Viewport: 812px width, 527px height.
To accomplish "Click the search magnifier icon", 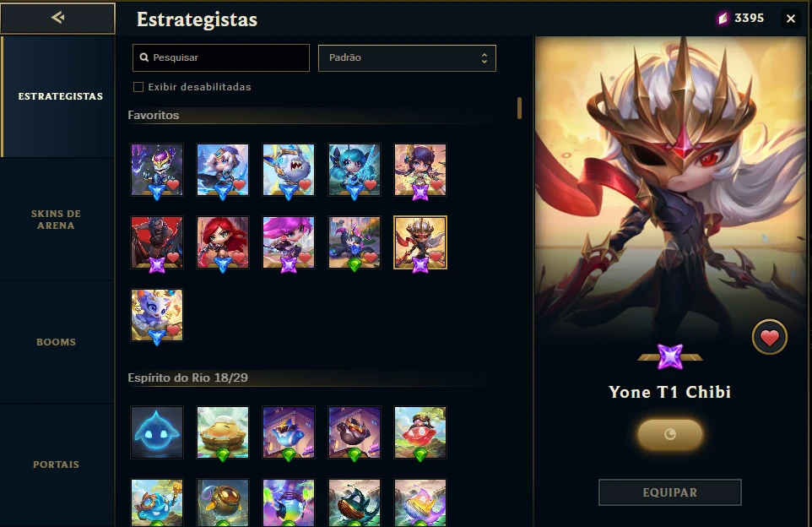I will point(144,57).
